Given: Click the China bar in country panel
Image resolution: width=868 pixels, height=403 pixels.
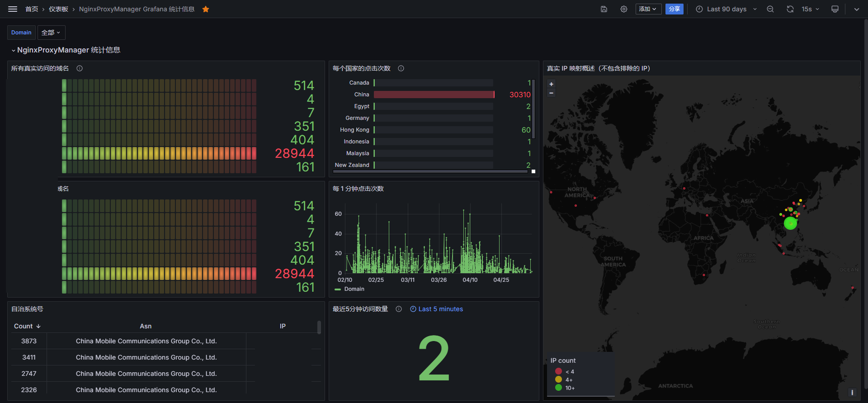Looking at the screenshot, I should pos(434,95).
